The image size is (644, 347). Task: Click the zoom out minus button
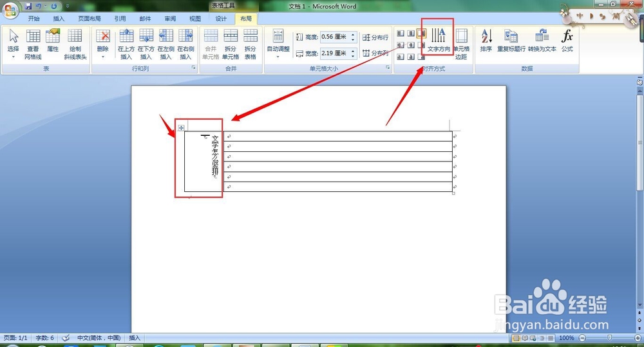(582, 338)
